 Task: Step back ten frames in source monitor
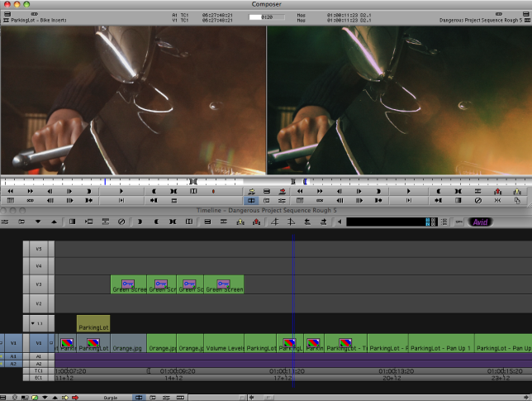pyautogui.click(x=50, y=201)
